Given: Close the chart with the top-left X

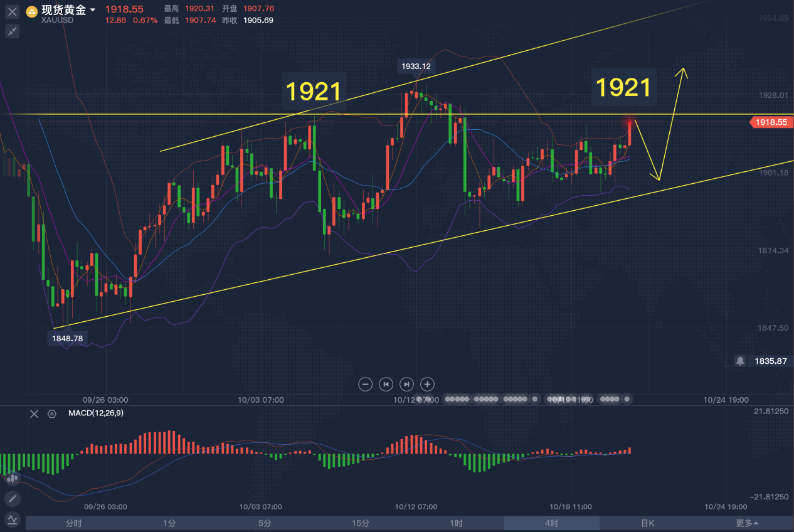Looking at the screenshot, I should 12,12.
